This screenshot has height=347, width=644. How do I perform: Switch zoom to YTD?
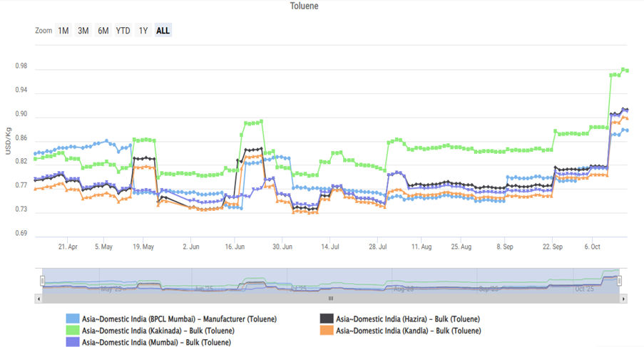point(123,31)
